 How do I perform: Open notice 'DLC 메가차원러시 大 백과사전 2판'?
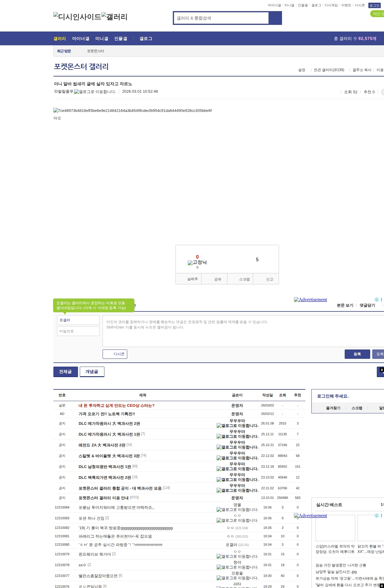click(109, 424)
